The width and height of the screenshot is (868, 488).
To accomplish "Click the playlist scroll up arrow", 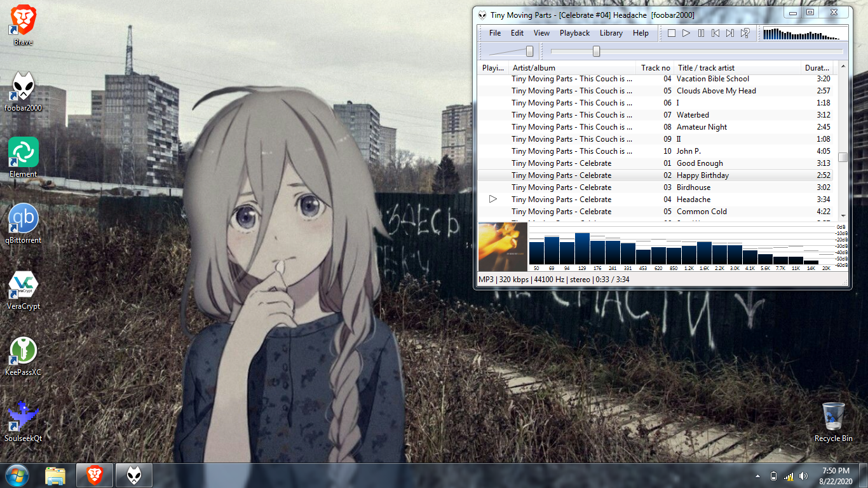I will coord(843,66).
